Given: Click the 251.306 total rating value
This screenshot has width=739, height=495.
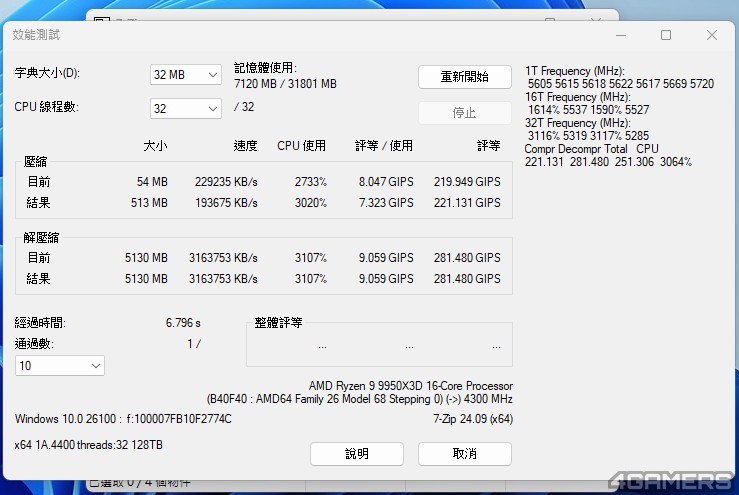Looking at the screenshot, I should 634,162.
